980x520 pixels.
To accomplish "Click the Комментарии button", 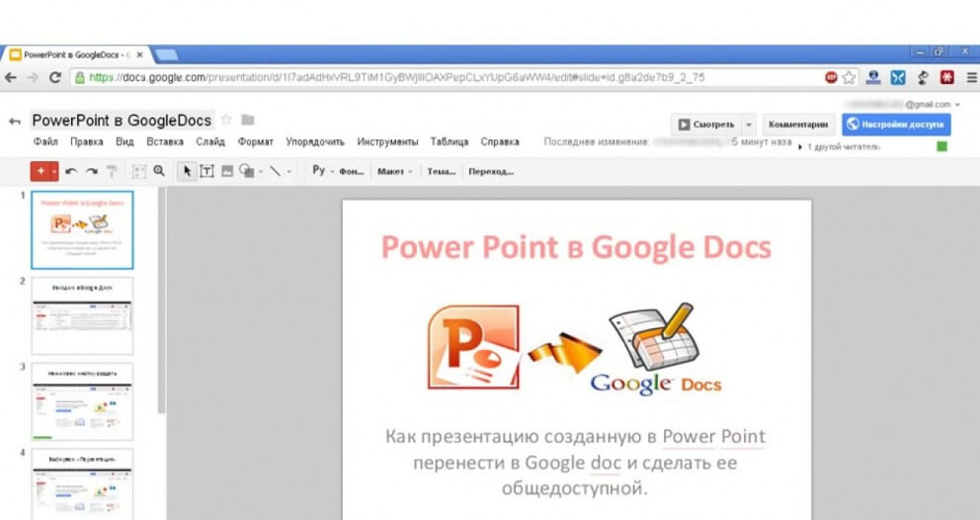I will point(797,125).
